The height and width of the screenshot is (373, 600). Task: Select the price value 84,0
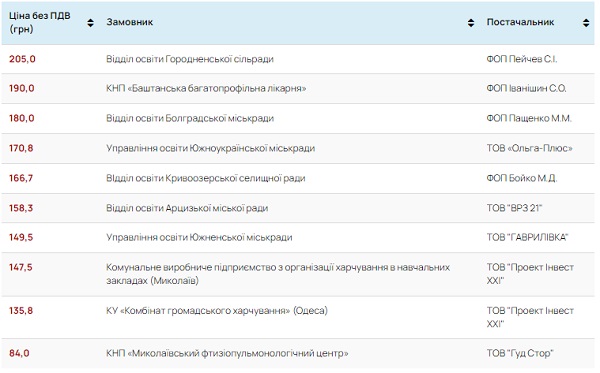(19, 353)
